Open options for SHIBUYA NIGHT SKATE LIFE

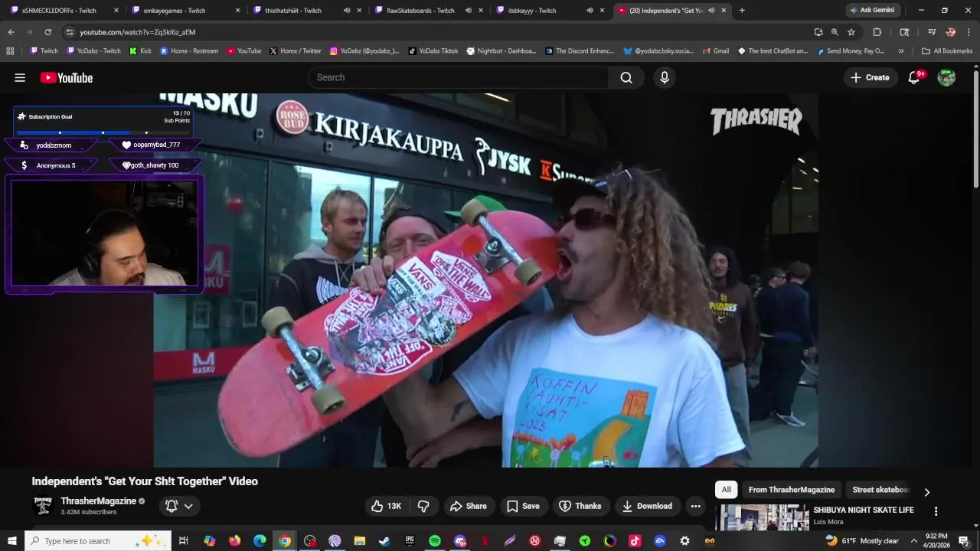936,510
